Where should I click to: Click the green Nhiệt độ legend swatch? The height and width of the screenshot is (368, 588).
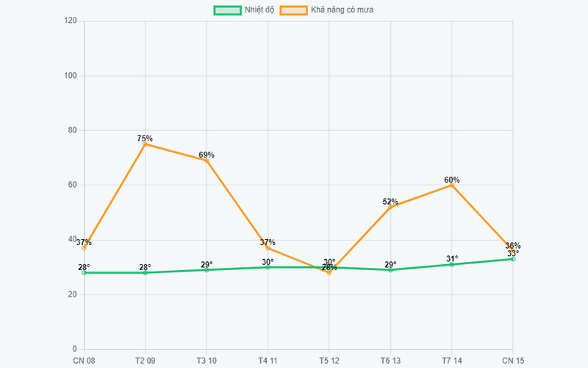click(x=228, y=10)
